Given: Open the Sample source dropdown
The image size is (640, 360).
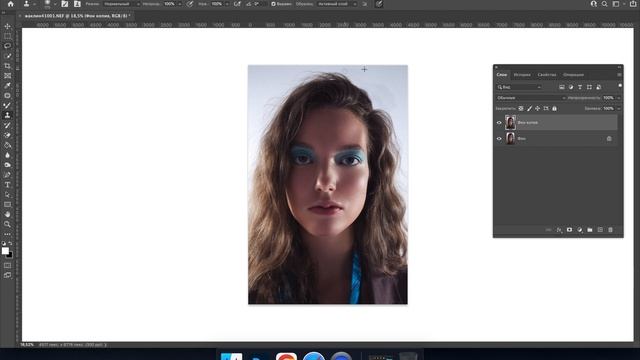Looking at the screenshot, I should pos(337,4).
